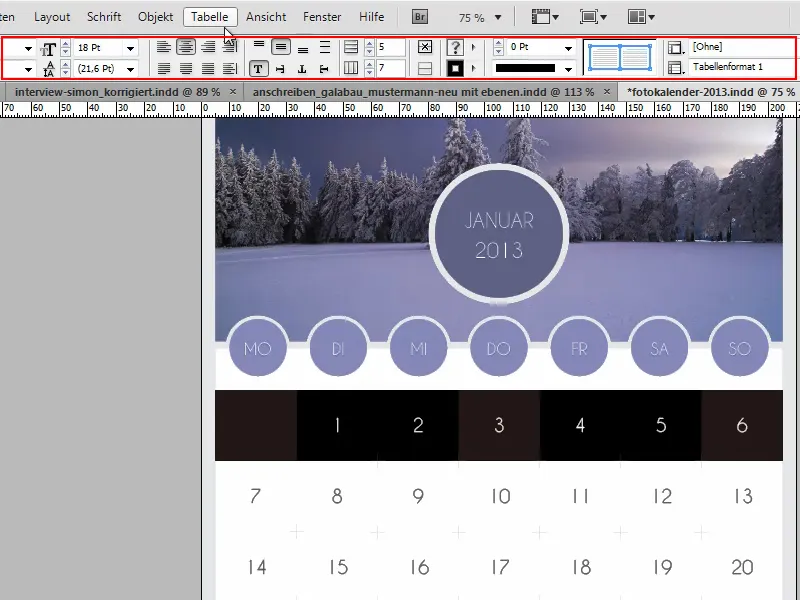Select the table border proxy preview
The image size is (800, 600).
619,57
